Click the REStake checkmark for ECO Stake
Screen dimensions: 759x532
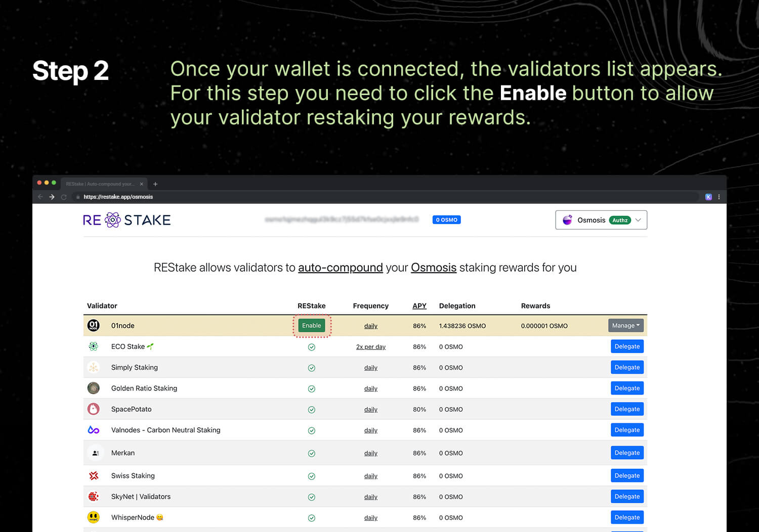[x=312, y=347]
